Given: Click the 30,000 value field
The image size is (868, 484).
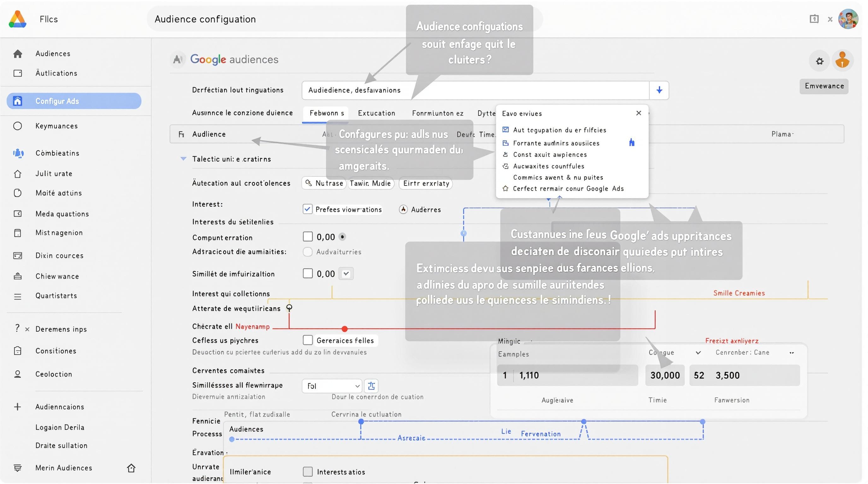Looking at the screenshot, I should pyautogui.click(x=665, y=375).
